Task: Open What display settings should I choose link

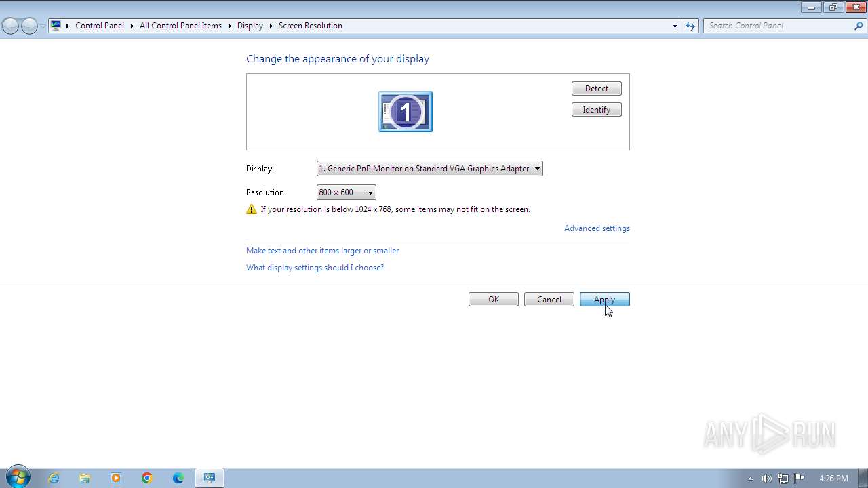Action: 315,268
